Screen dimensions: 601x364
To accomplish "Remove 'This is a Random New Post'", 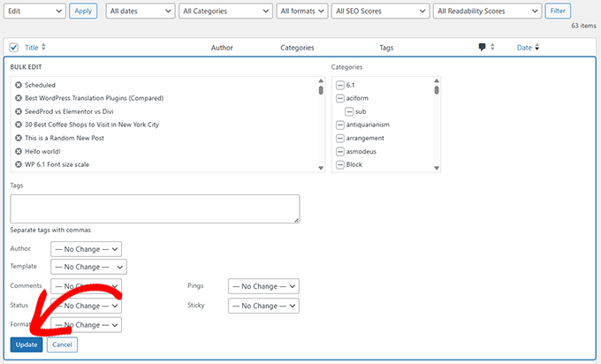I will 19,138.
